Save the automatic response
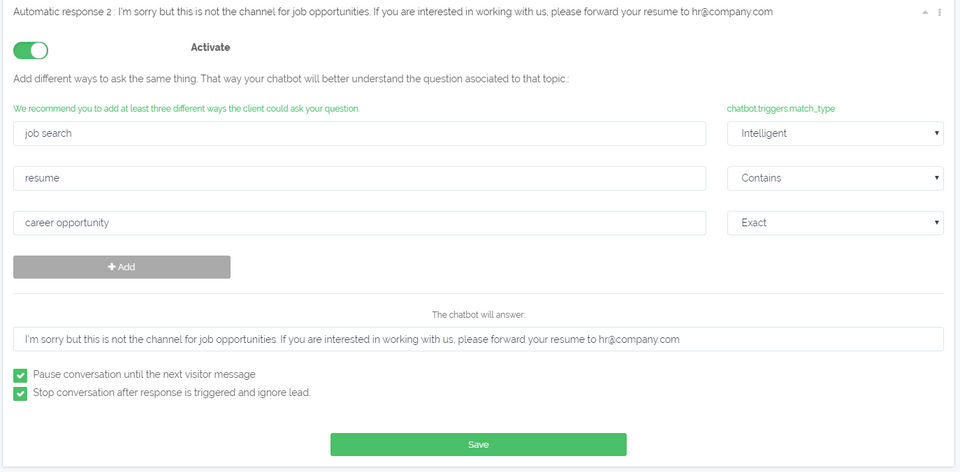The height and width of the screenshot is (472, 960). pyautogui.click(x=478, y=444)
